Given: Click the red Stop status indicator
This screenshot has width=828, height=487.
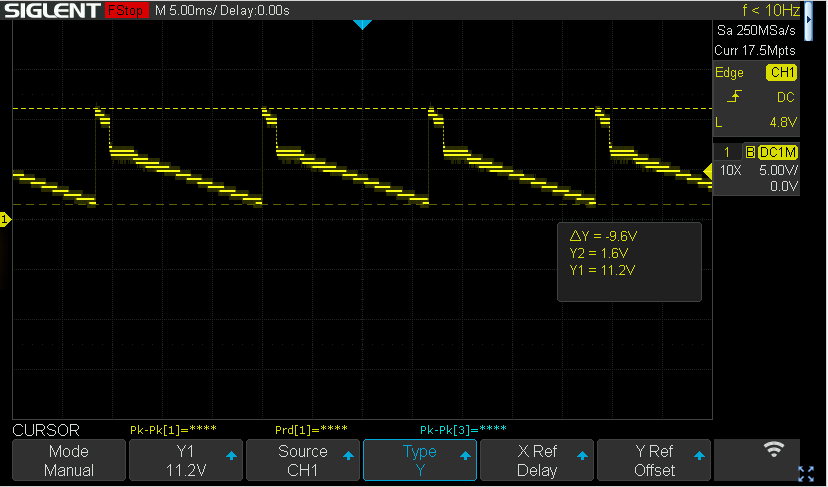Looking at the screenshot, I should coord(126,11).
